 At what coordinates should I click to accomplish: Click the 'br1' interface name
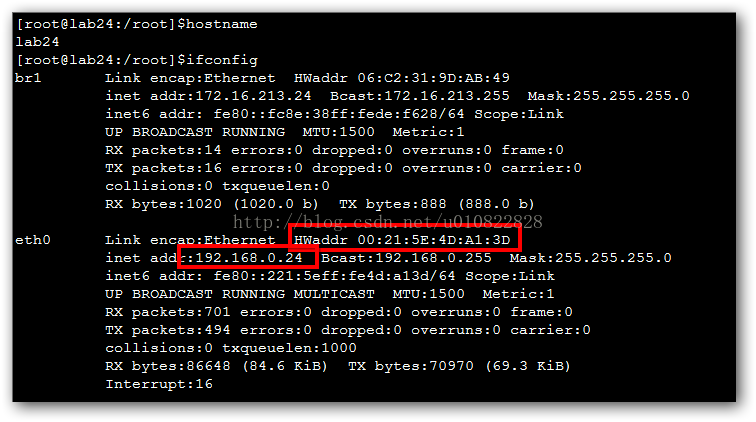pos(28,78)
